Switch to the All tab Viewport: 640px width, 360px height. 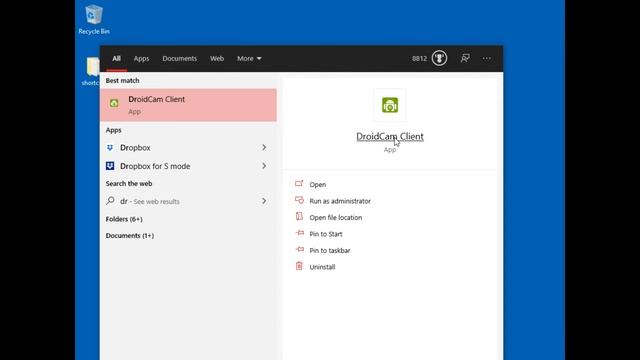coord(116,58)
